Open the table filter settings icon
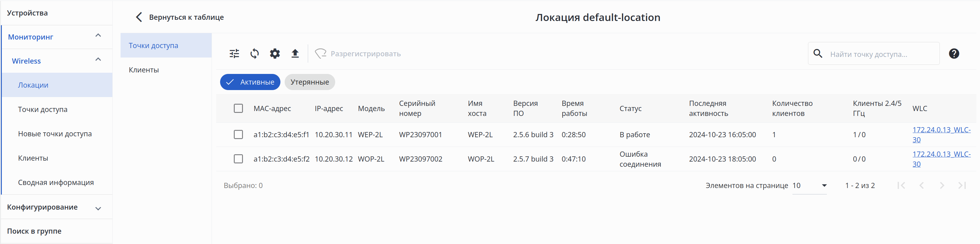The height and width of the screenshot is (244, 980). (234, 54)
